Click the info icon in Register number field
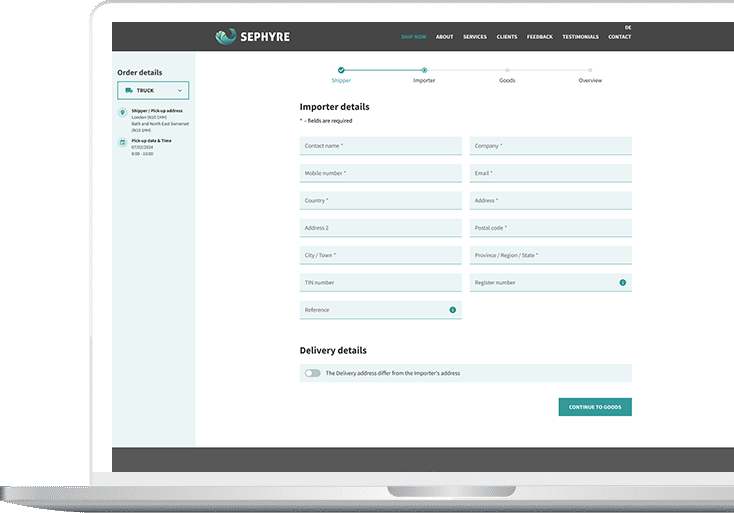The width and height of the screenshot is (734, 513). pos(623,282)
